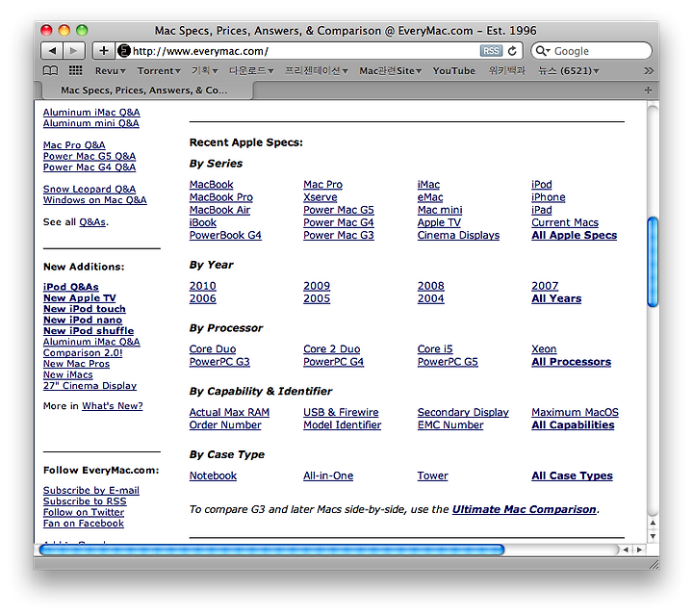
Task: Open the EMC Number link
Action: coord(450,425)
